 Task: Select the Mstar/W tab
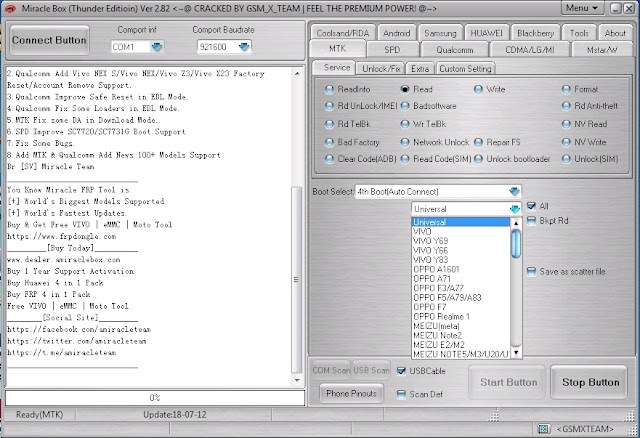pyautogui.click(x=602, y=50)
